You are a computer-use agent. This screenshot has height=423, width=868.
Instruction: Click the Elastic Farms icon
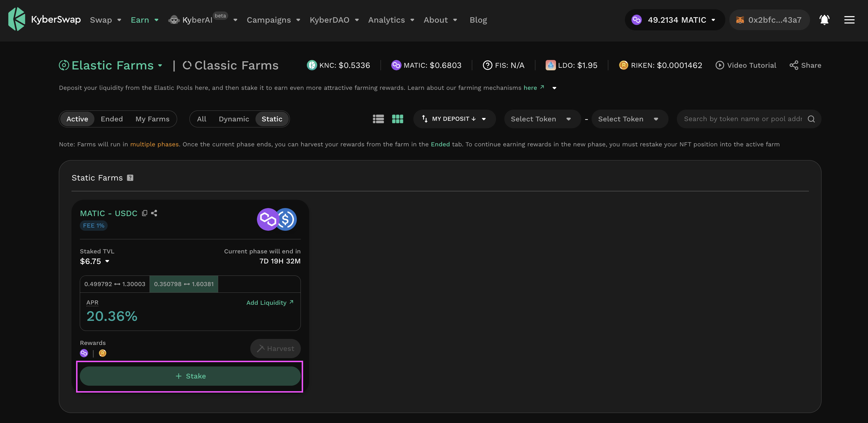tap(64, 65)
